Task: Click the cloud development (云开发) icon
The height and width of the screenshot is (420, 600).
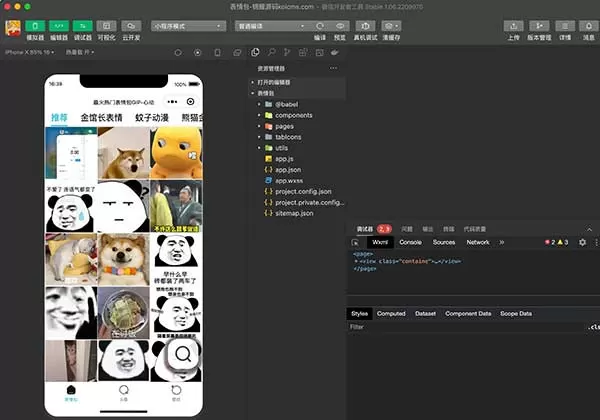Action: coord(132,26)
